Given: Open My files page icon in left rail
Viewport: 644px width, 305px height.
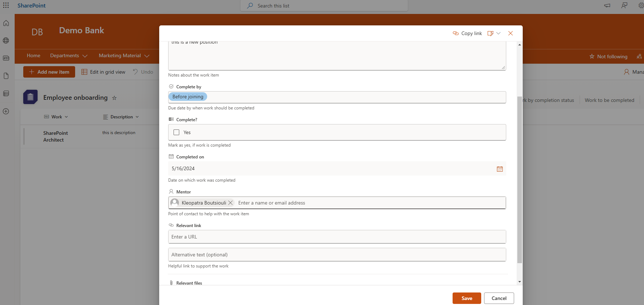Looking at the screenshot, I should (6, 76).
